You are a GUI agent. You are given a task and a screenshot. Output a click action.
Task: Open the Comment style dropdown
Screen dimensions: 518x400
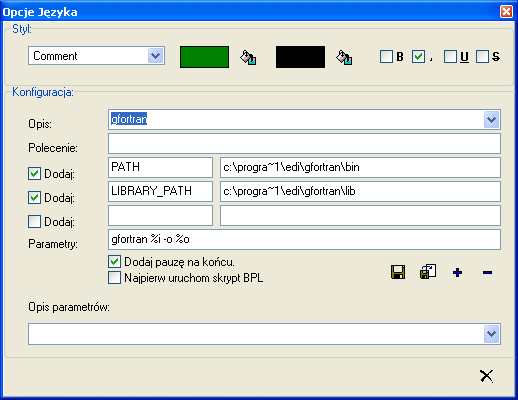click(x=156, y=56)
